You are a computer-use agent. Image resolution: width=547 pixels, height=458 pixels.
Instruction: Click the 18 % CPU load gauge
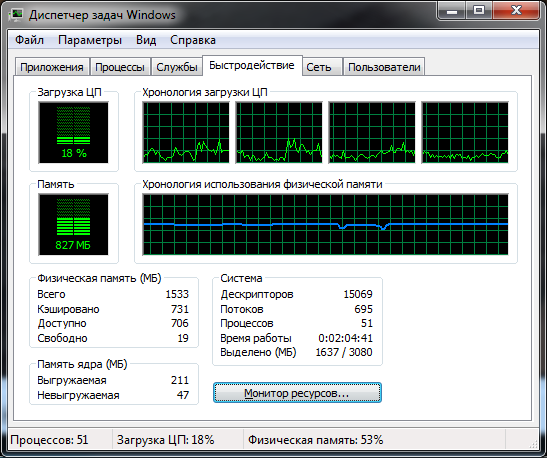[x=74, y=133]
